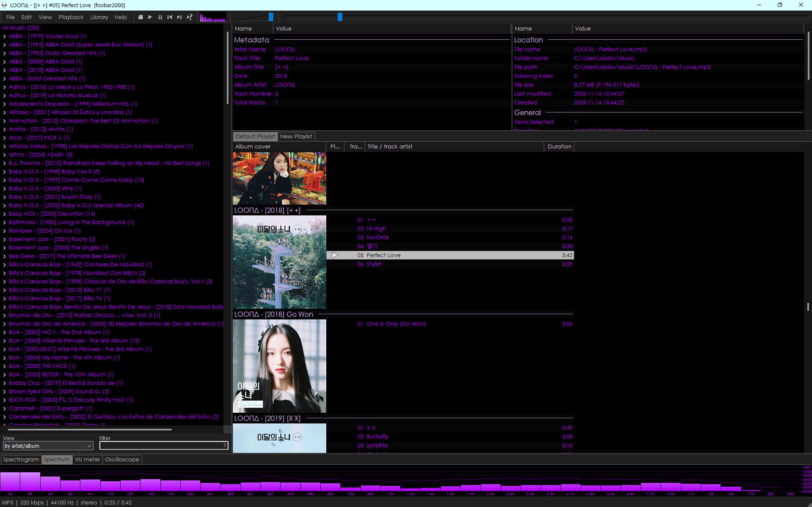
Task: Click the Track Title value Perfect Love
Action: click(292, 58)
